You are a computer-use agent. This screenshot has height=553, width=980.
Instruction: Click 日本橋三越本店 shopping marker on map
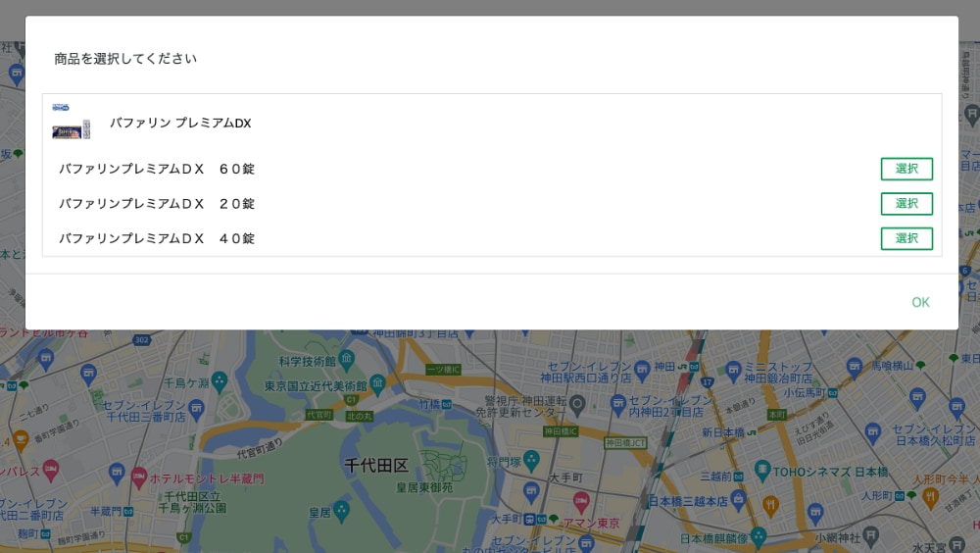click(x=739, y=499)
